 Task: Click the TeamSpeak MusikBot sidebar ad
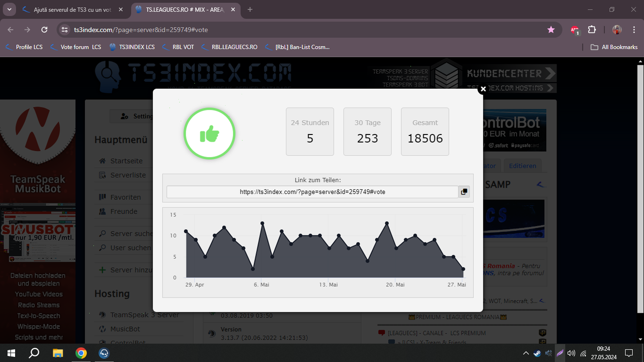38,151
